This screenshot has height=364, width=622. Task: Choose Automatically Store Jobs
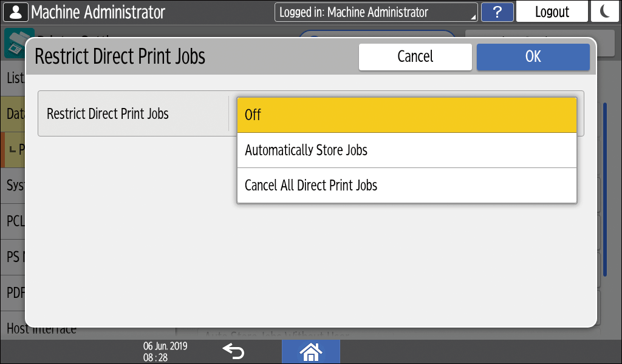tap(406, 150)
